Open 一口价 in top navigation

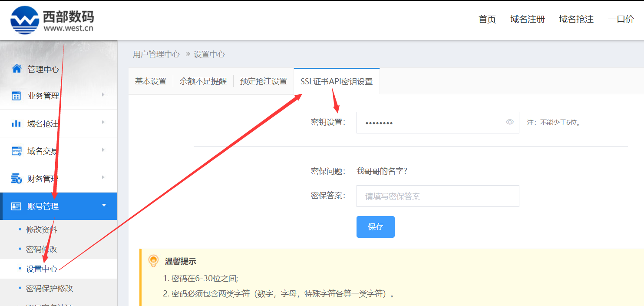621,19
